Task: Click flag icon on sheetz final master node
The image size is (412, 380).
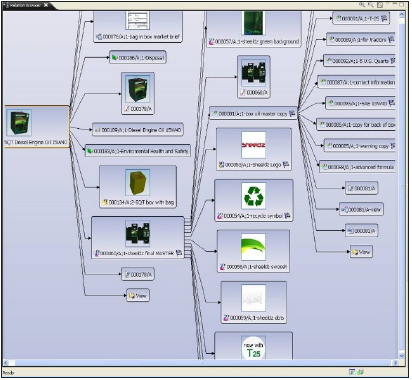Action: coord(179,253)
